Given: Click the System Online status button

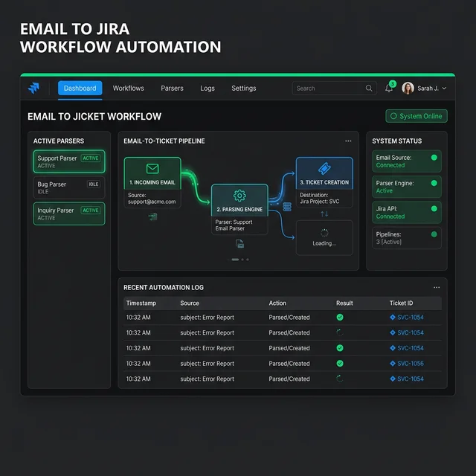Looking at the screenshot, I should 416,116.
